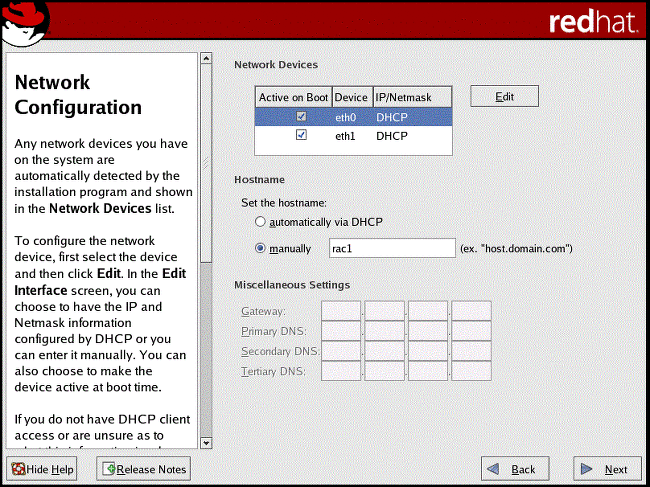Click the Set the hostname label
Screen dimensions: 650x487
click(284, 203)
